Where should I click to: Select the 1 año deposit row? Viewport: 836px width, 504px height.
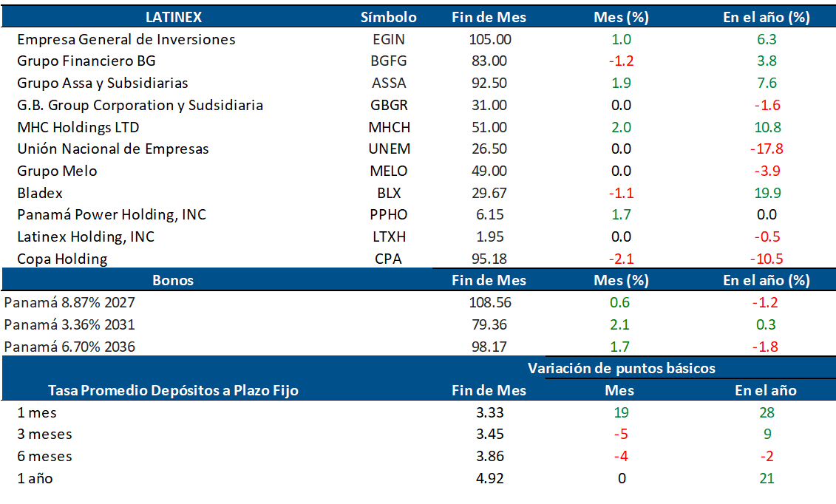(x=35, y=478)
